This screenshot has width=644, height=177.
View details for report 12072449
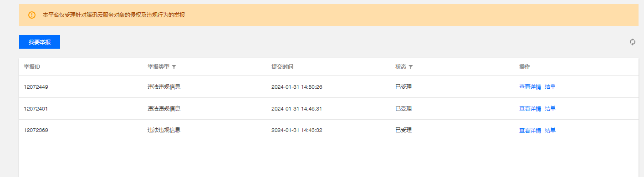(x=530, y=87)
